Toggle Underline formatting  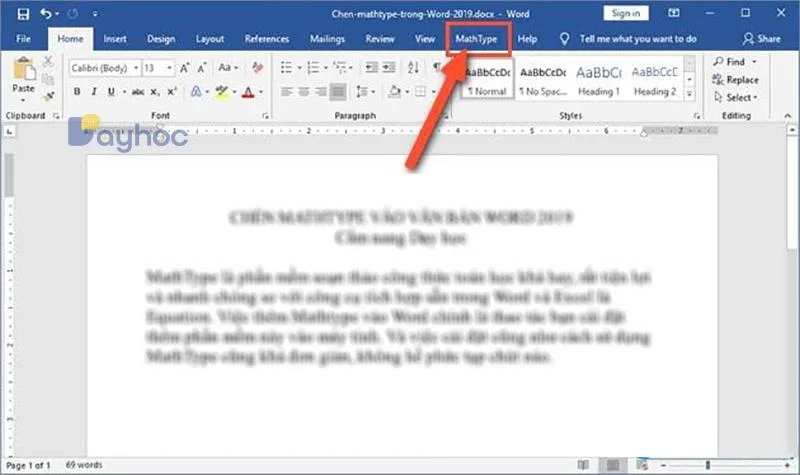pos(111,92)
